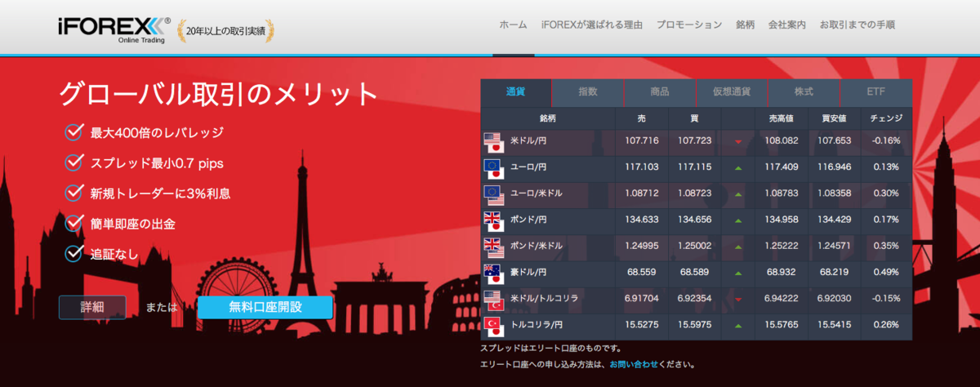Click the iFOREX logo
The height and width of the screenshot is (387, 980).
(114, 29)
